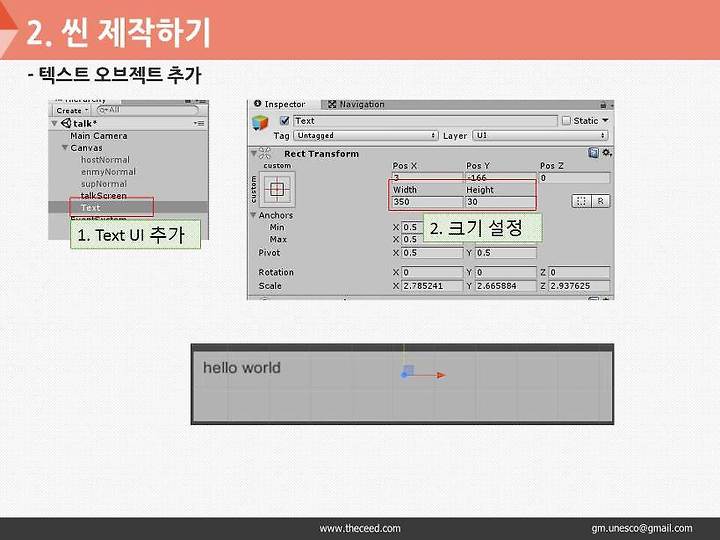Select talkScreen in Hierarchy
The image size is (720, 540).
coord(104,196)
